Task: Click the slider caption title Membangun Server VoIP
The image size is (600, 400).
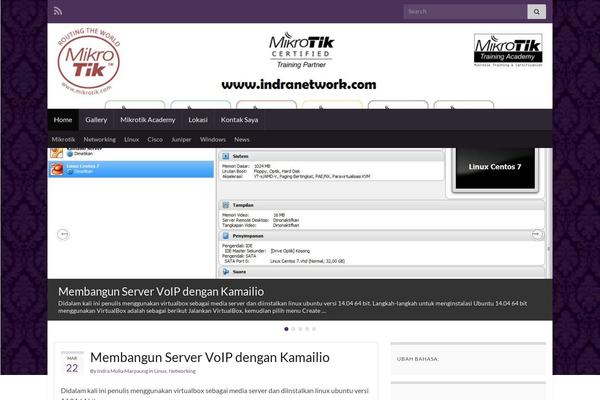Action: coord(161,291)
